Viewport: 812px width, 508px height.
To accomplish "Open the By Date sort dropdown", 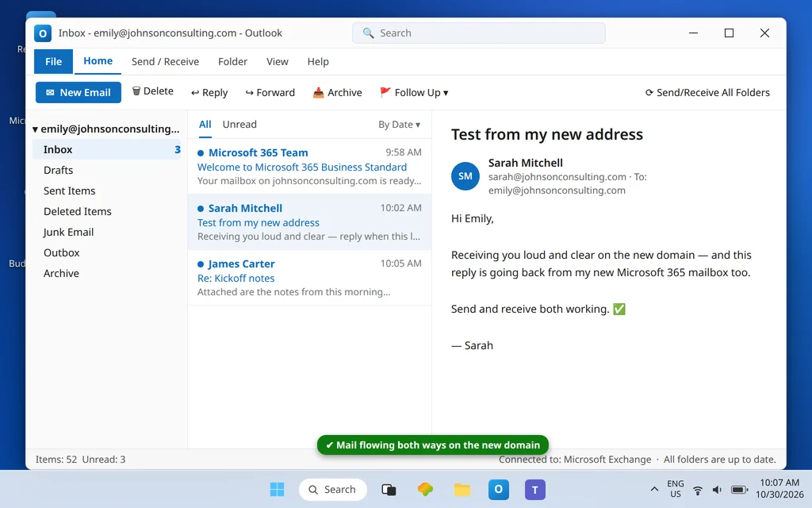I will click(400, 125).
